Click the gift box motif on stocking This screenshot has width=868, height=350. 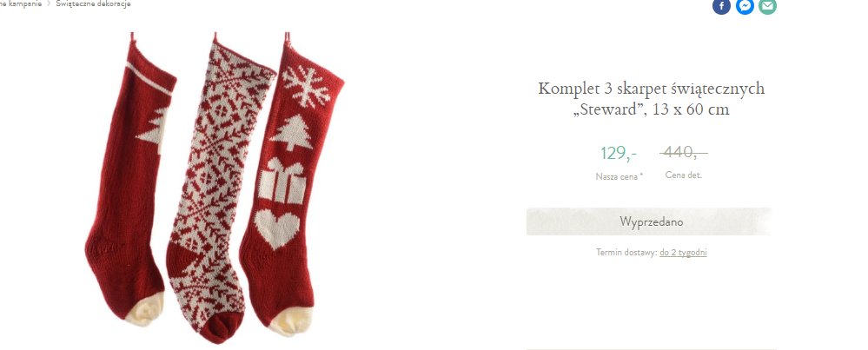pyautogui.click(x=282, y=181)
